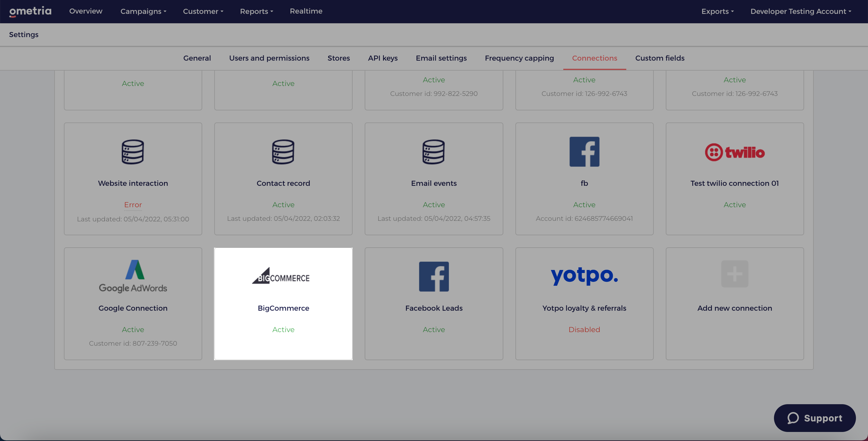Open the Google Connection title

[133, 308]
